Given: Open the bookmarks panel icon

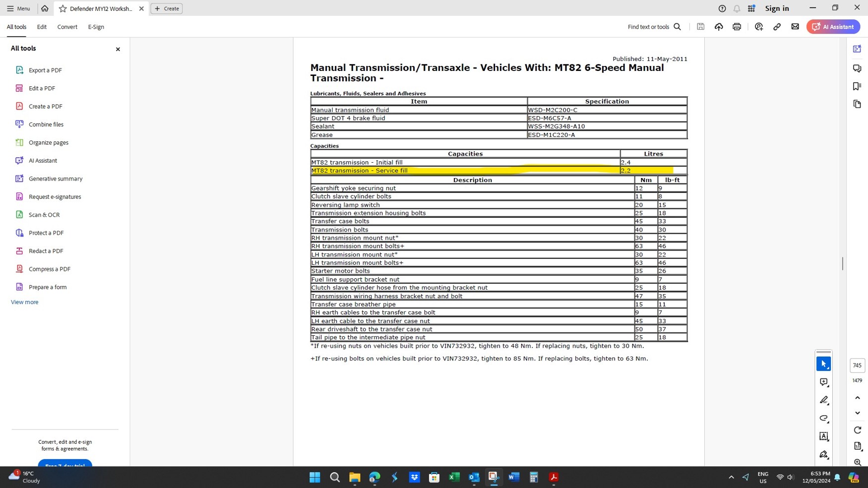Looking at the screenshot, I should [857, 86].
